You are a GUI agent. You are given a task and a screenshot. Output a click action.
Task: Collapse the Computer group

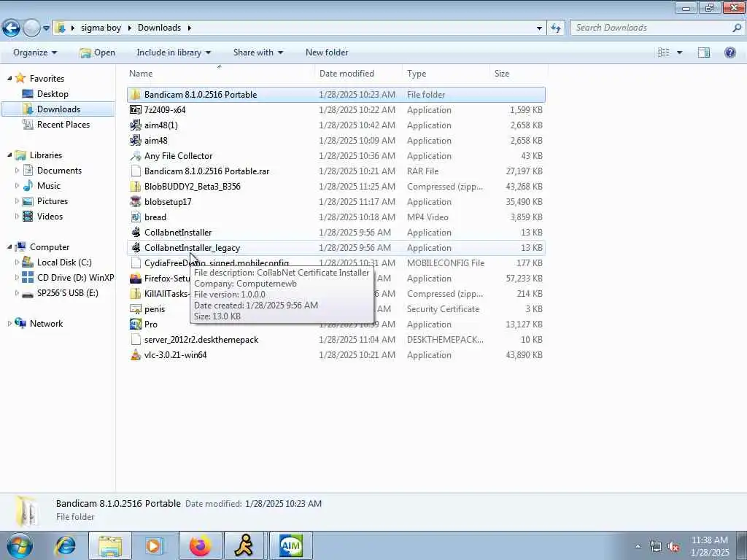9,246
